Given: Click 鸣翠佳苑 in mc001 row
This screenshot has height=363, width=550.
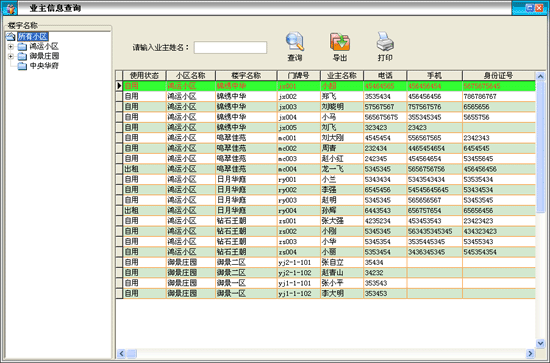Looking at the screenshot, I should [246, 138].
